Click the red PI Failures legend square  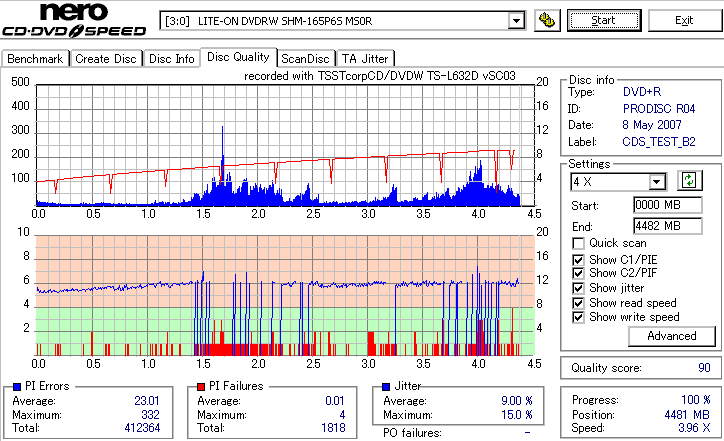point(201,387)
